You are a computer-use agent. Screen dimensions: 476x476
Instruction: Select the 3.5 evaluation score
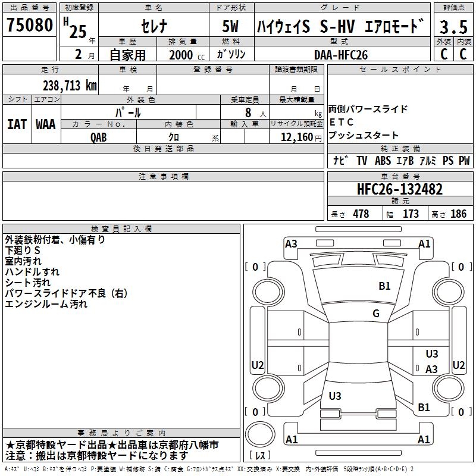[x=452, y=26]
